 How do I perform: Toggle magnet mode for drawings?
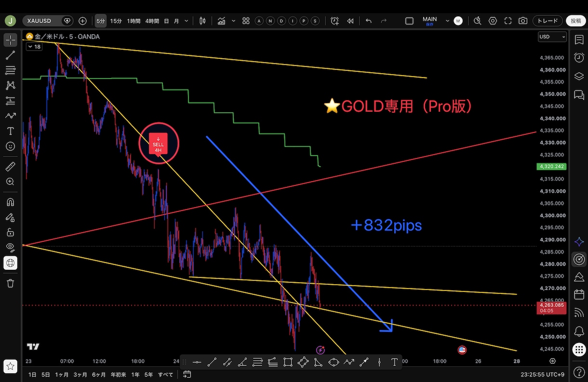click(10, 202)
